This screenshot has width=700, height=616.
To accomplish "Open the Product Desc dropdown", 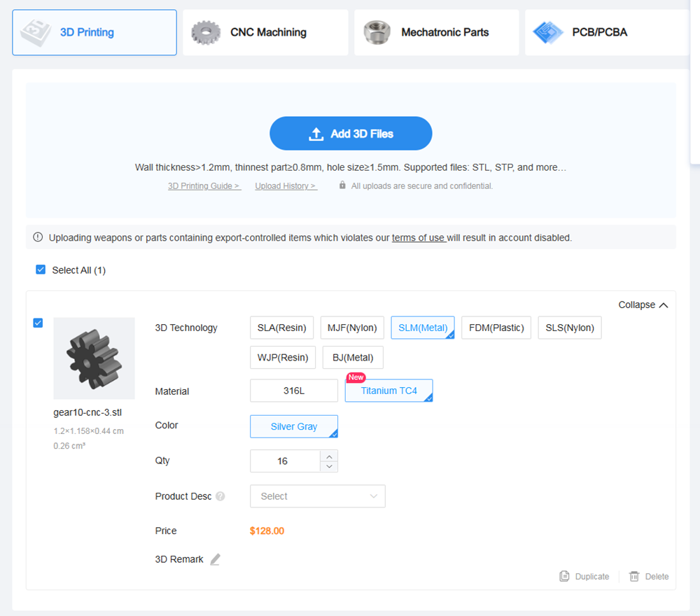I will 317,496.
